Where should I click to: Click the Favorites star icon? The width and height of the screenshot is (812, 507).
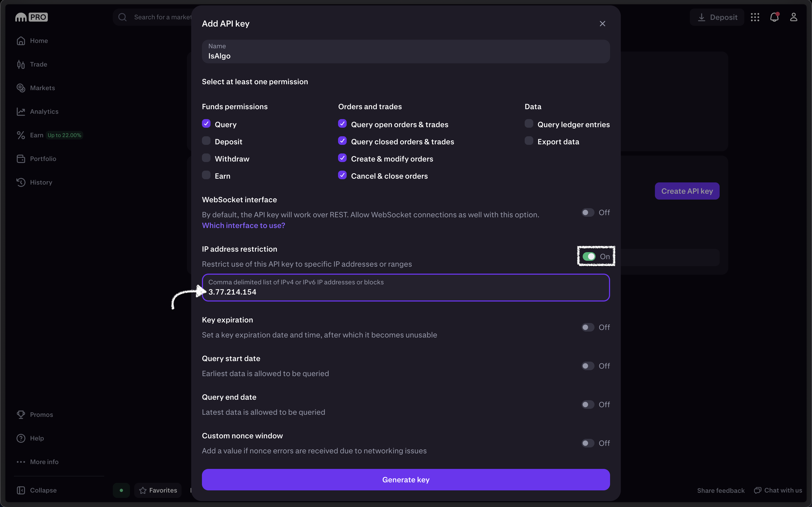143,490
